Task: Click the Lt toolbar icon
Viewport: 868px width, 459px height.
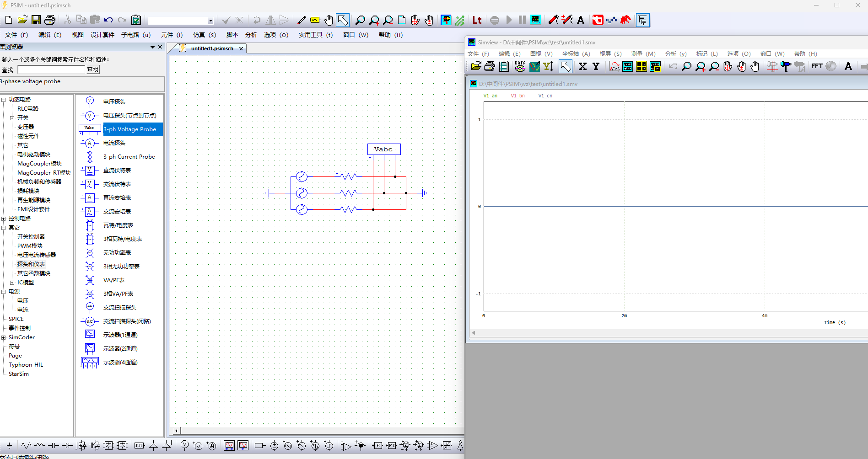Action: (x=477, y=20)
